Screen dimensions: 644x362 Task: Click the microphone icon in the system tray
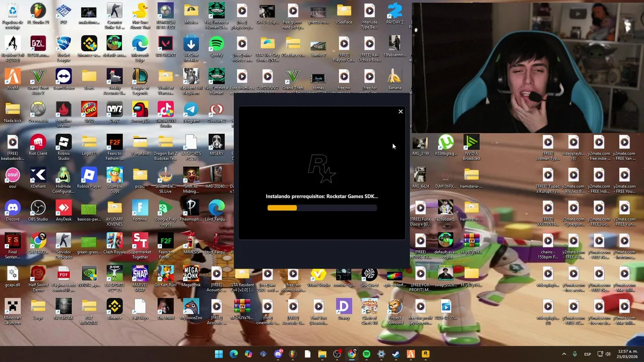(x=575, y=354)
